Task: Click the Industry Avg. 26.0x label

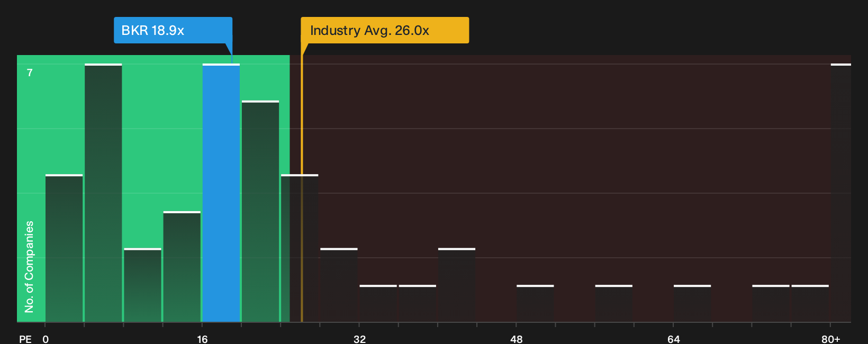Action: (385, 30)
